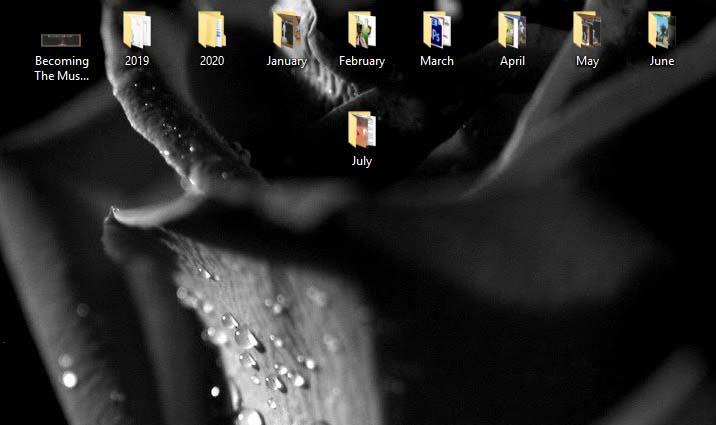Click the "February" name label
The width and height of the screenshot is (716, 425).
(x=362, y=61)
